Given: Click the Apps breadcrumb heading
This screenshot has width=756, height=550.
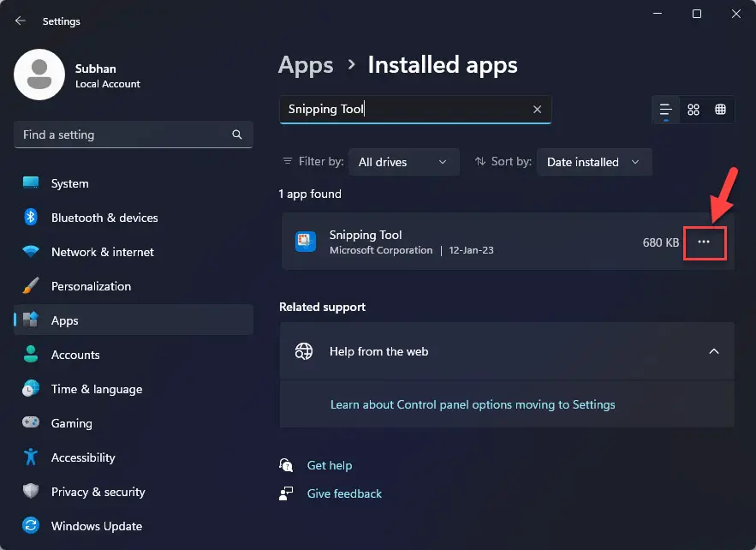Looking at the screenshot, I should 306,65.
